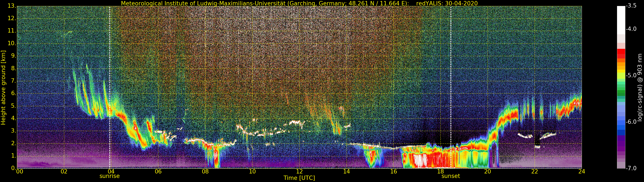Image resolution: width=644 pixels, height=182 pixels.
Task: Click the green segment of the colorbar
Action: 621,92
